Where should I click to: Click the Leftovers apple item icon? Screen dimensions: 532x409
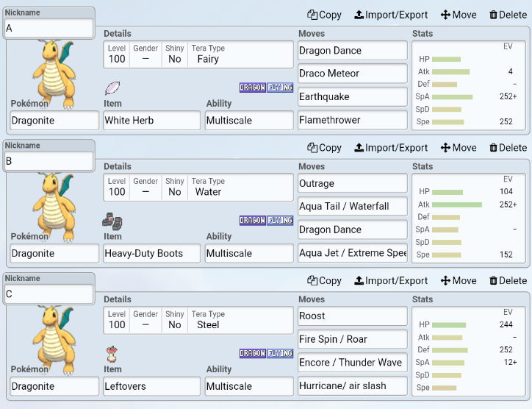pyautogui.click(x=112, y=354)
